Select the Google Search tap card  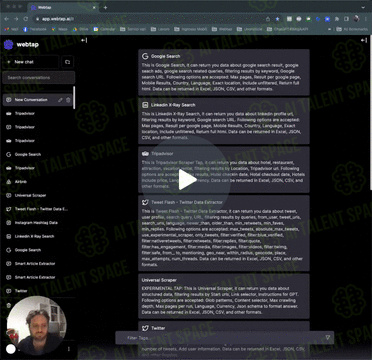coord(224,72)
